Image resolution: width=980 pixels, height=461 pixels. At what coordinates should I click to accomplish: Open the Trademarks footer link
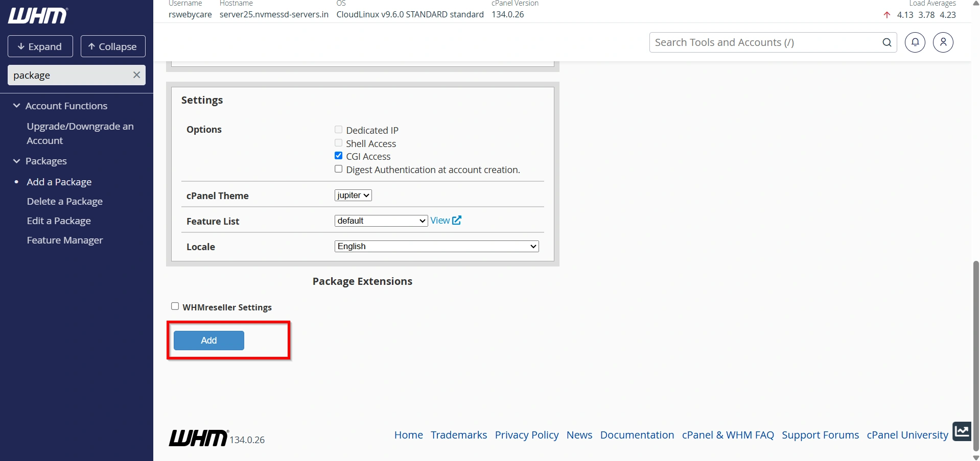tap(459, 435)
